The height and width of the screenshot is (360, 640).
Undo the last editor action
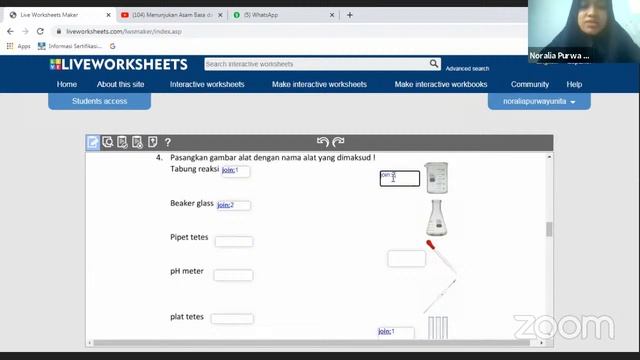(x=323, y=142)
